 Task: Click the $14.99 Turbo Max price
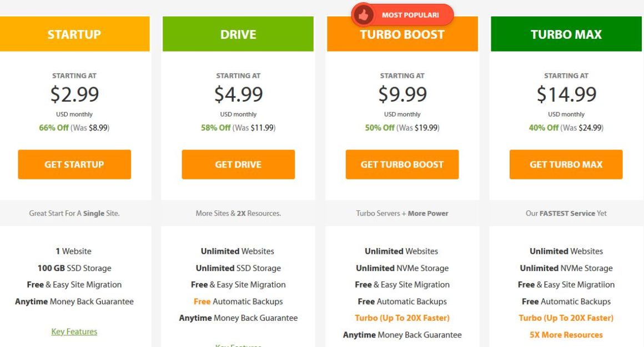(566, 94)
